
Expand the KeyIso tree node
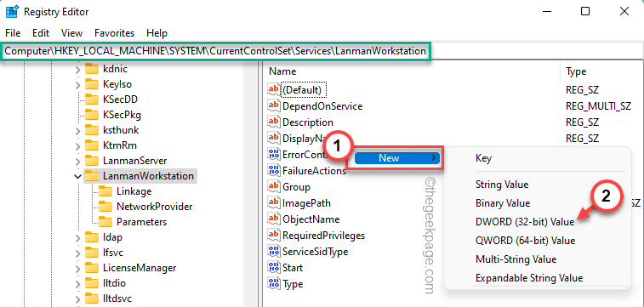point(77,85)
